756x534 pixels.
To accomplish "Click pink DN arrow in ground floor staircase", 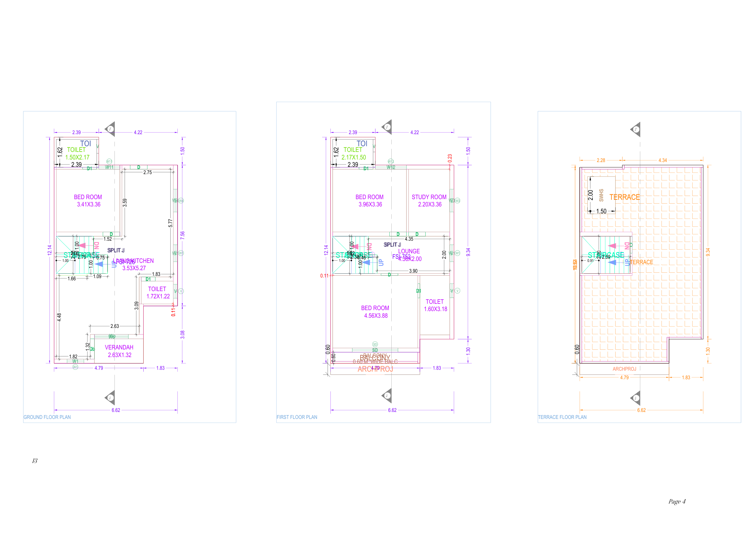I will [82, 245].
